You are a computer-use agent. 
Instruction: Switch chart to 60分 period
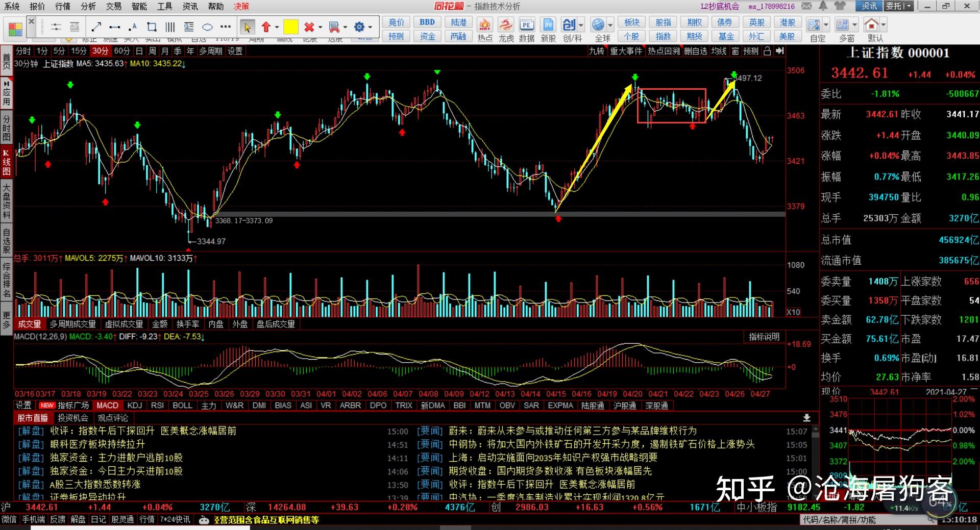point(122,51)
